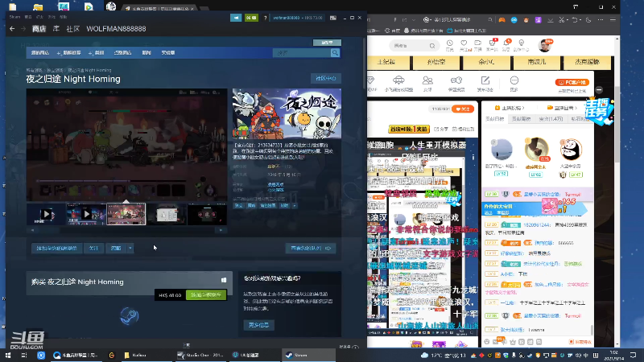This screenshot has height=362, width=644.
Task: Click Steam store search input field
Action: click(302, 52)
